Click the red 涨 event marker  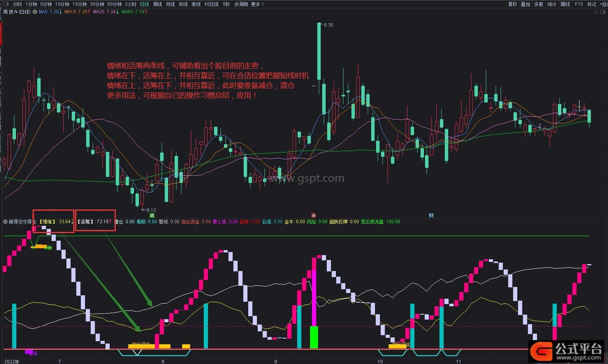tap(313, 215)
